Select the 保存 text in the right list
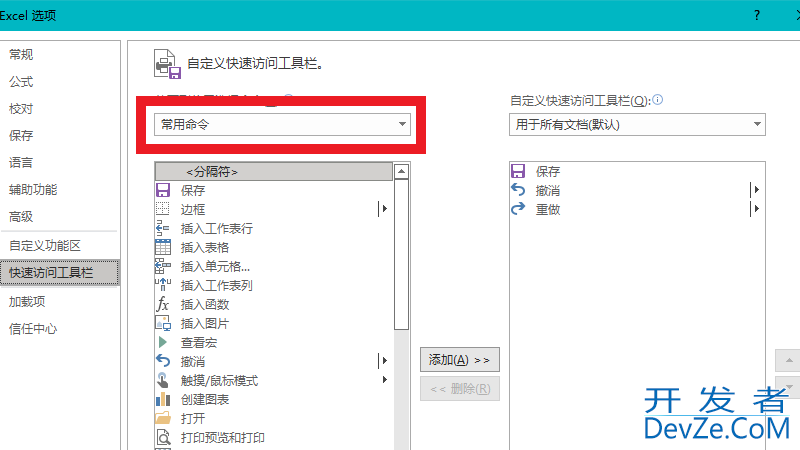 (x=548, y=171)
